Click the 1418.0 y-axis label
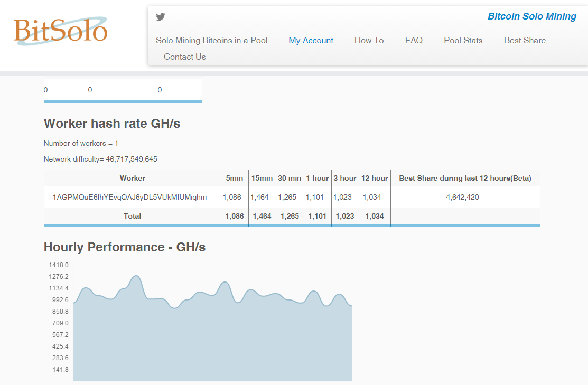Screen dimensions: 588x385 59,265
